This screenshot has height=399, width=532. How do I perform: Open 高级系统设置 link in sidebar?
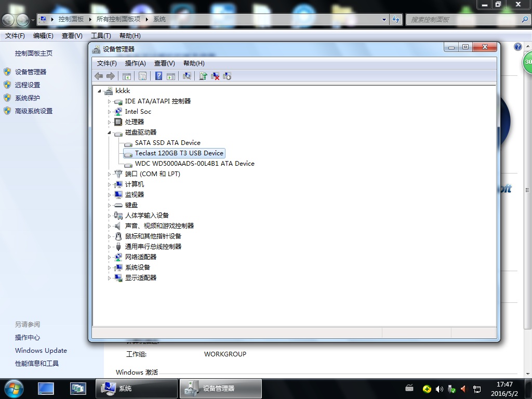pyautogui.click(x=34, y=111)
